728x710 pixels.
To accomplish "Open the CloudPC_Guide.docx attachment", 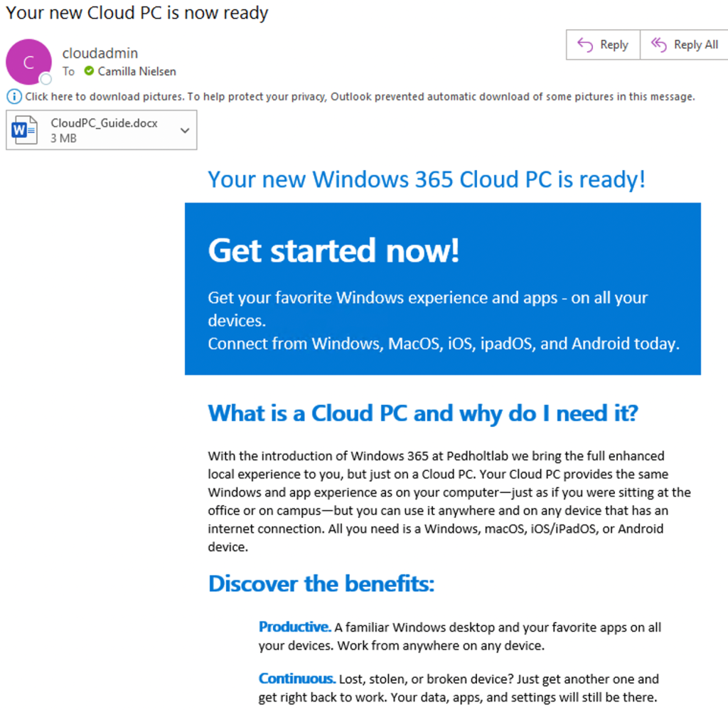I will [101, 130].
